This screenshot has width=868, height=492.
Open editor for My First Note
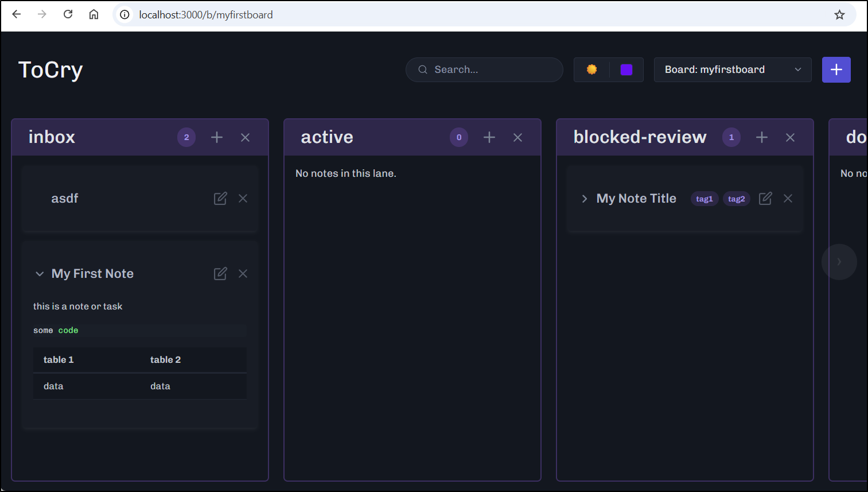(220, 274)
